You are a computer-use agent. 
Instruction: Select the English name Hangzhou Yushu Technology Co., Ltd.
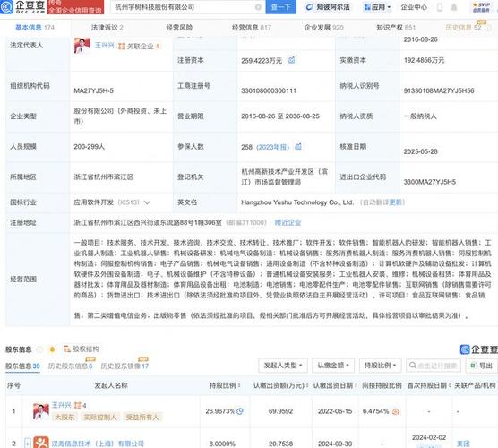click(x=297, y=202)
